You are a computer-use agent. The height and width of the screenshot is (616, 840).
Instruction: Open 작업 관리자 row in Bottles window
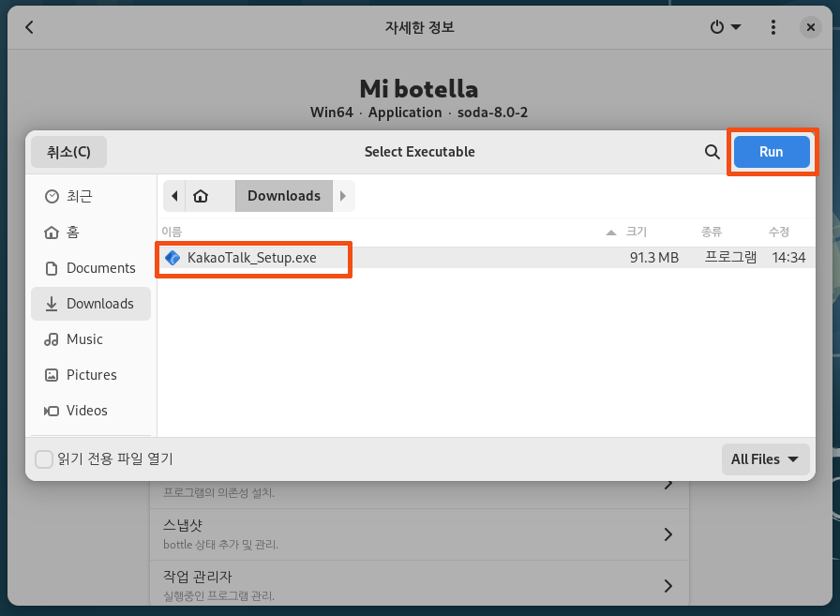[x=419, y=585]
